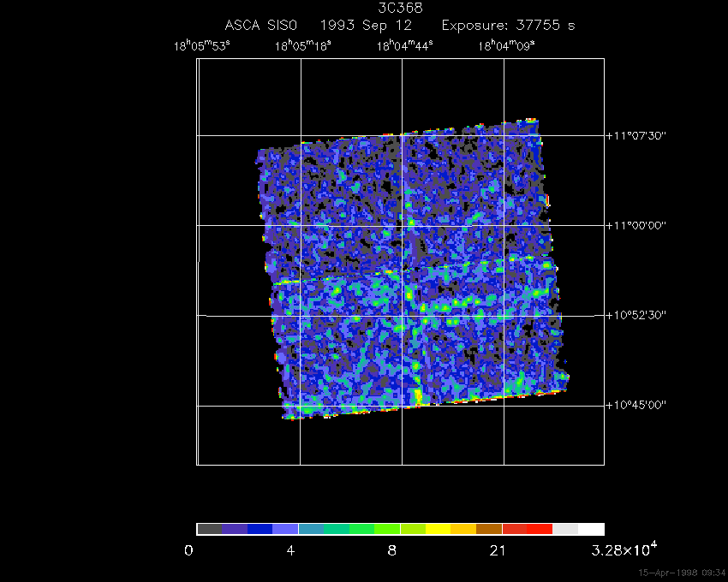Viewport: 728px width, 582px height.
Task: Click the 21 value under the color bar
Action: click(498, 550)
